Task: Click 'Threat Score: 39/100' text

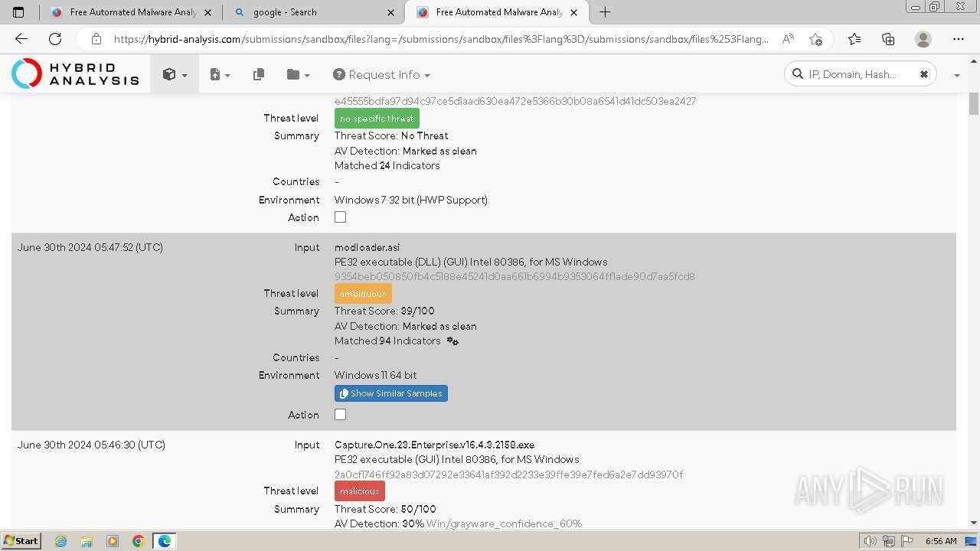Action: [384, 311]
